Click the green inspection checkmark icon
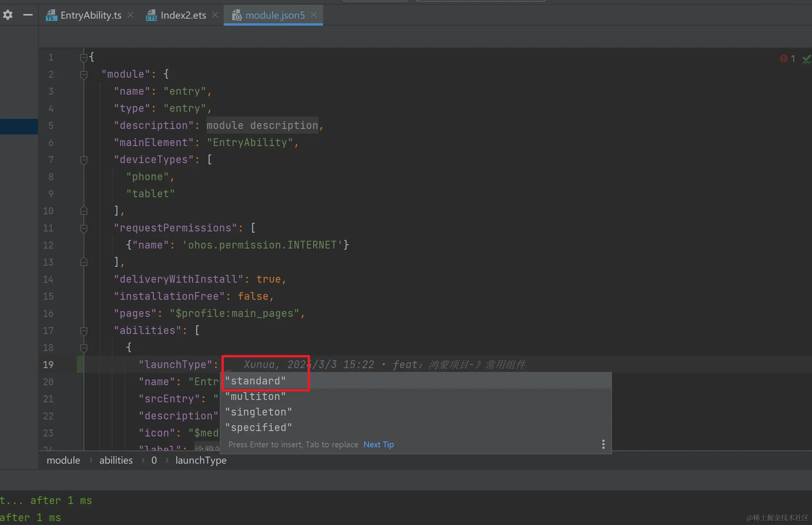Screen dimensions: 812x525 807,59
